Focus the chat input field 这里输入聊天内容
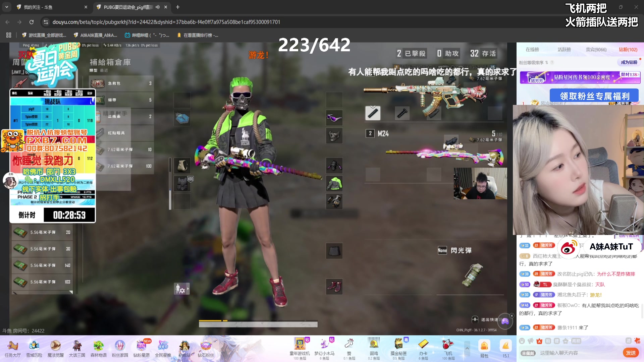Viewport: 644px width, 362px height. 579,353
